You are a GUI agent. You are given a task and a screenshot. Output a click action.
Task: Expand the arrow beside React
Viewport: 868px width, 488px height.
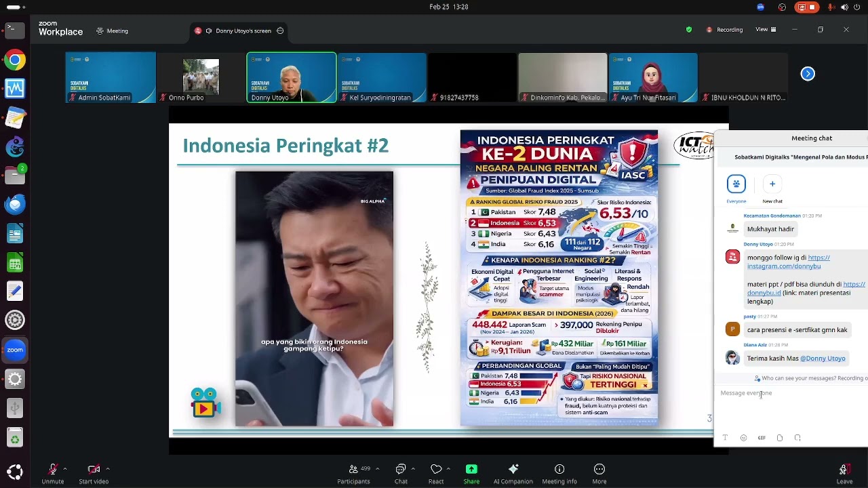click(x=448, y=468)
